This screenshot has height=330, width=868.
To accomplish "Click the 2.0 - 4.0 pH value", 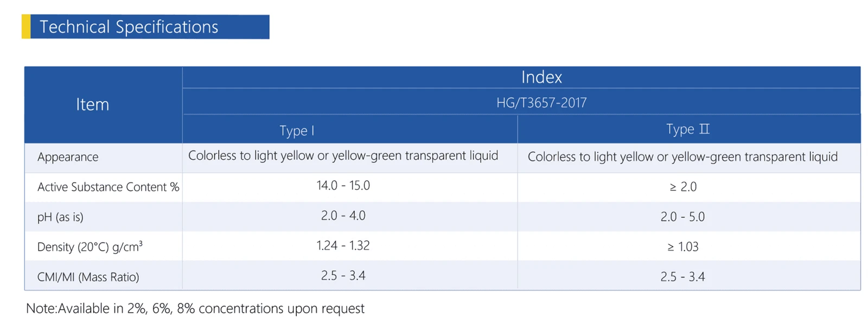I will 343,215.
